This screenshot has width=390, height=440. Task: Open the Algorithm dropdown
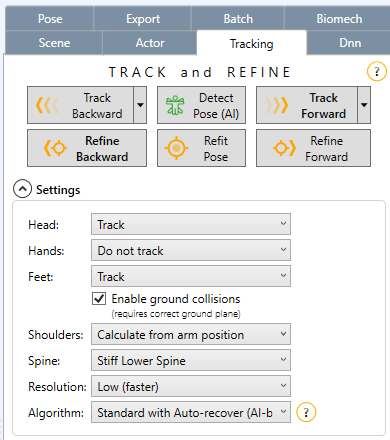(x=191, y=412)
